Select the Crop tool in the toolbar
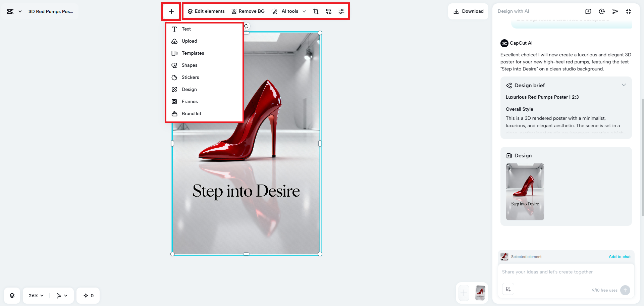This screenshot has height=306, width=644. coord(316,11)
